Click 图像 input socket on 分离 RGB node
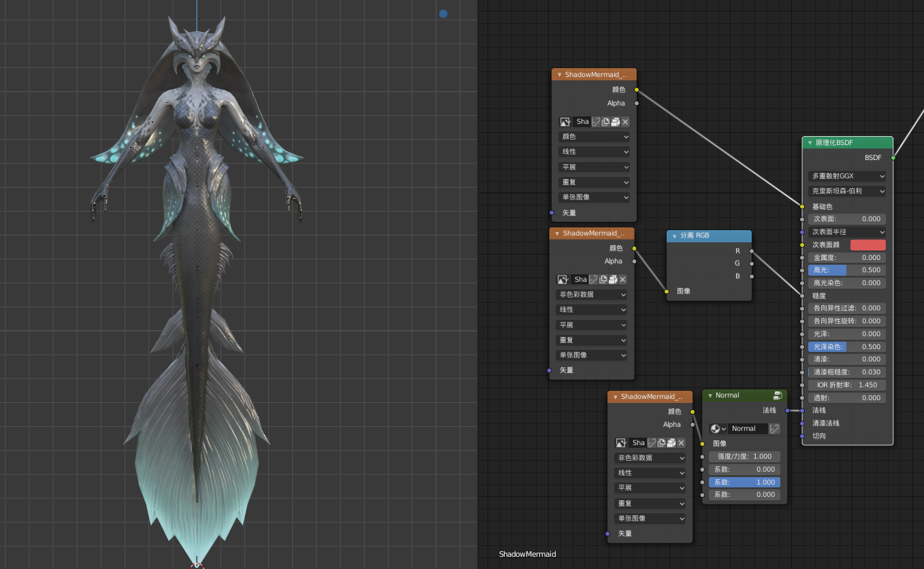The image size is (924, 569). point(667,291)
